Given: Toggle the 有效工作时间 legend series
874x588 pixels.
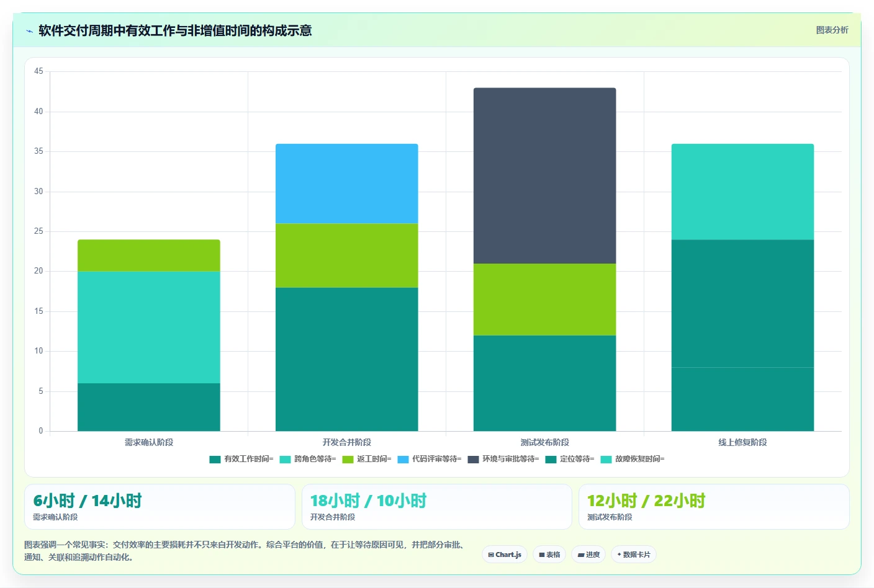Looking at the screenshot, I should 241,459.
